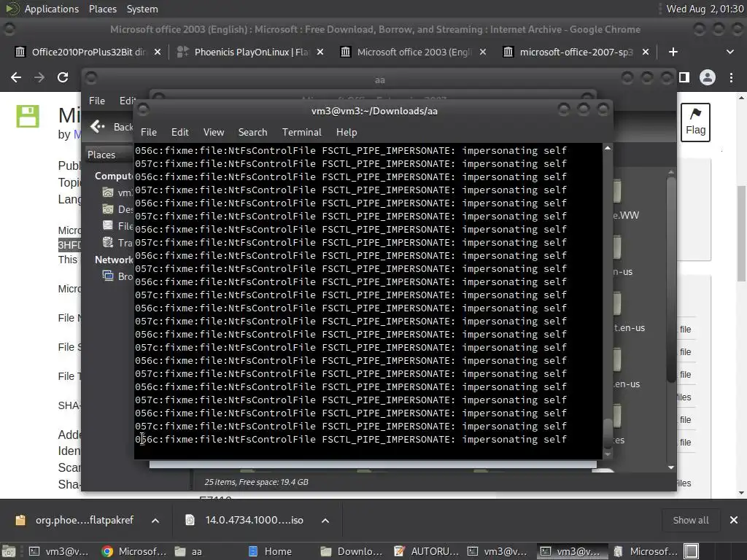Click status text 25 items, Free space
The width and height of the screenshot is (747, 560).
tap(256, 483)
